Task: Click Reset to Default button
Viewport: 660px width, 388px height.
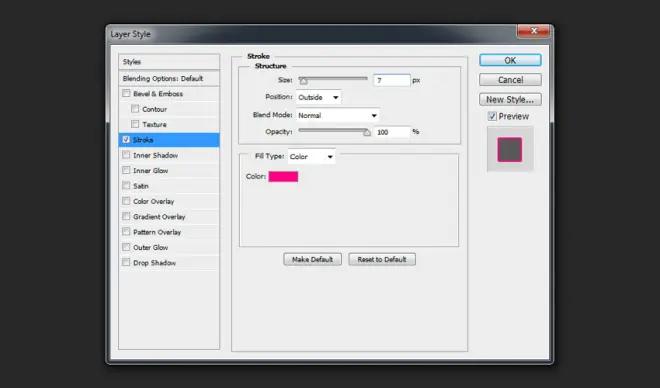Action: click(x=382, y=259)
